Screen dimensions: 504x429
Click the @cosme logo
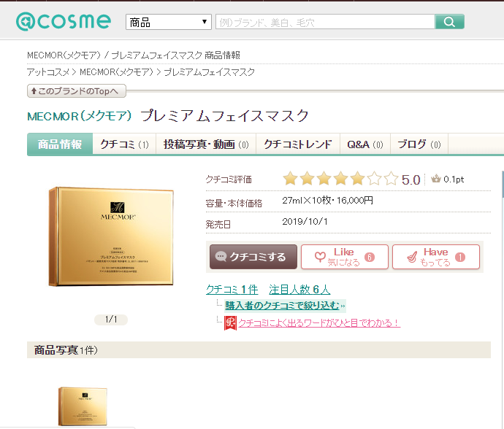click(64, 21)
